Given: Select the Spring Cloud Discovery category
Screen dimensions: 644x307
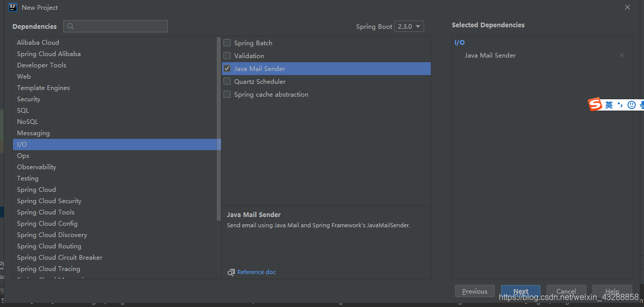Looking at the screenshot, I should point(116,234).
